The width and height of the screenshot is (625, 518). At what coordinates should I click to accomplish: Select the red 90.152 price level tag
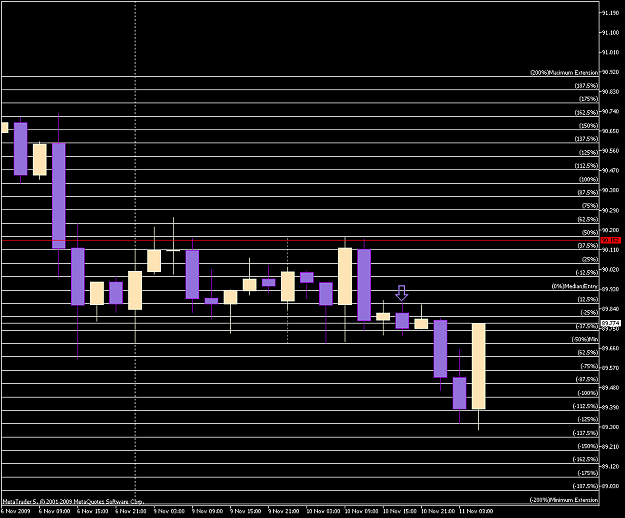tap(611, 240)
